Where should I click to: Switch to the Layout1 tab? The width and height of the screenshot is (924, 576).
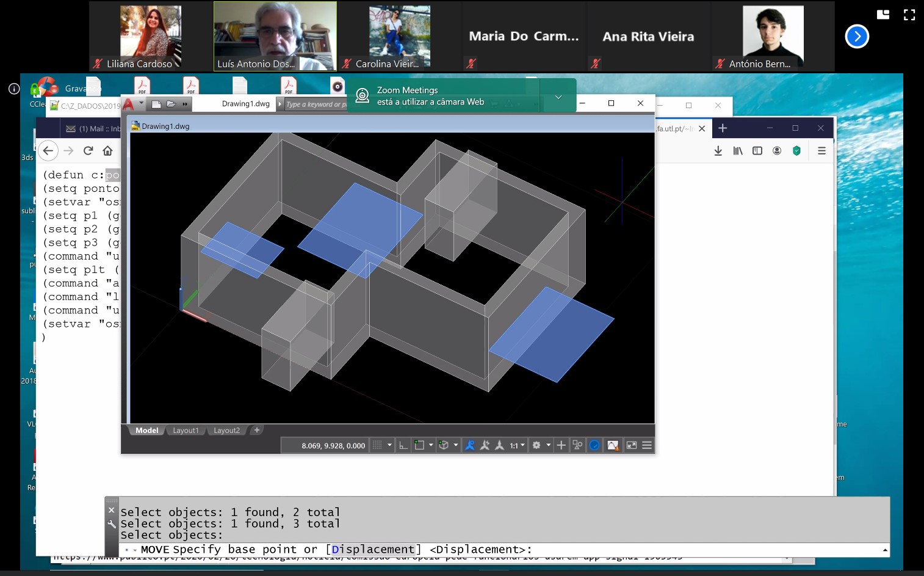click(186, 431)
